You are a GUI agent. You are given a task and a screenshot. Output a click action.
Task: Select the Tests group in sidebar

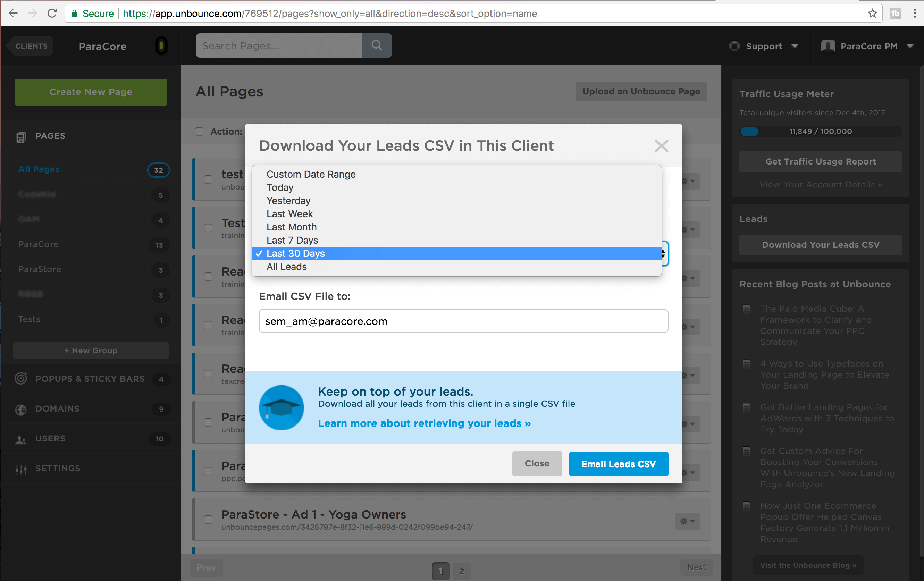point(29,319)
